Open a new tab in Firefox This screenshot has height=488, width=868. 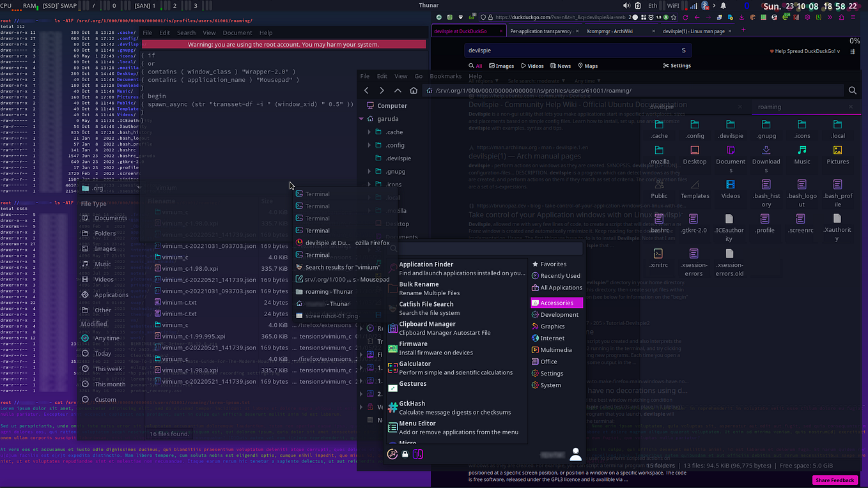[743, 30]
